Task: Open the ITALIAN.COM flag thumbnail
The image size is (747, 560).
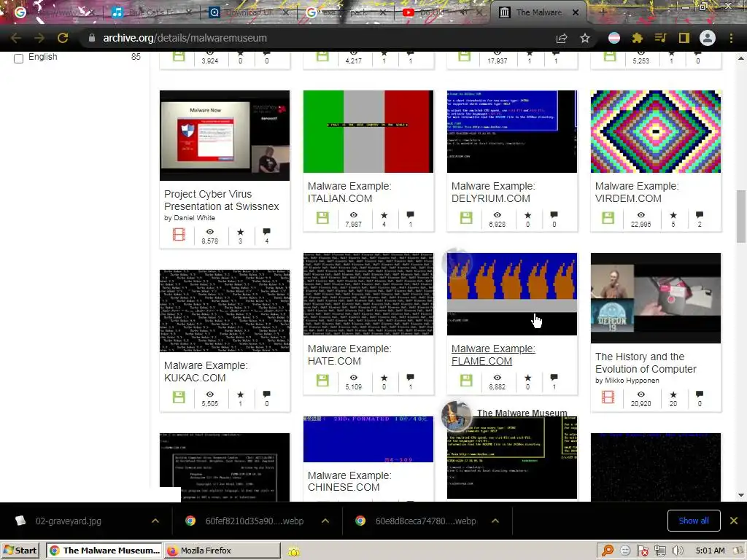Action: (x=368, y=131)
